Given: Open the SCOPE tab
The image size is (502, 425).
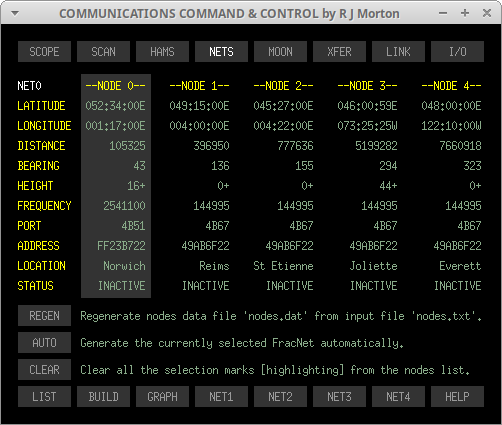Looking at the screenshot, I should 44,52.
